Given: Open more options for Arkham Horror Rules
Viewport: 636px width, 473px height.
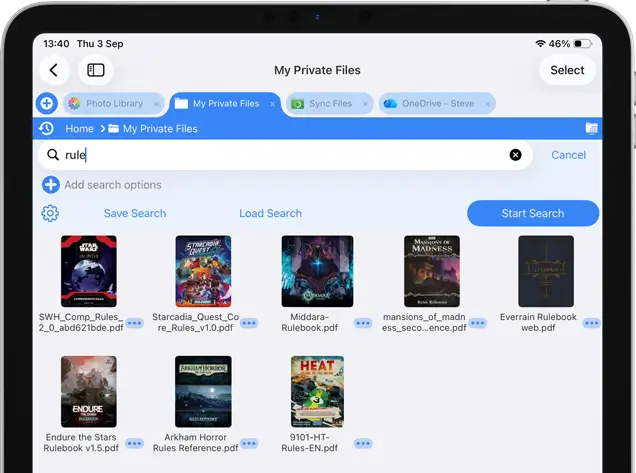Looking at the screenshot, I should pyautogui.click(x=249, y=443).
